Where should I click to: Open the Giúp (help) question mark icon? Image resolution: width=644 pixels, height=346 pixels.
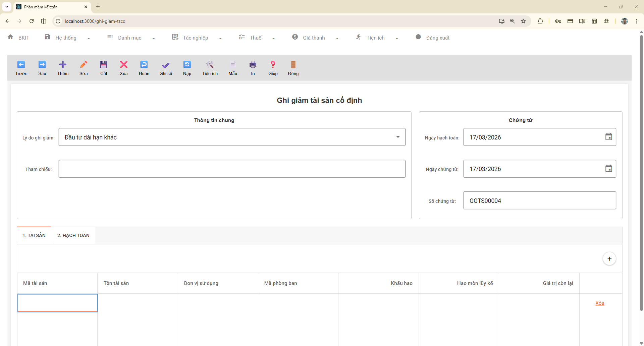point(273,65)
